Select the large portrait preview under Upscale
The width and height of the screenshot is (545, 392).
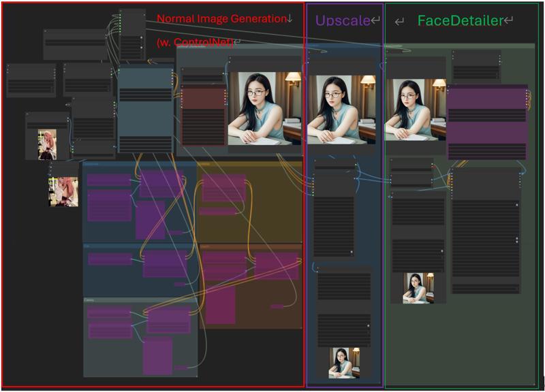(341, 110)
